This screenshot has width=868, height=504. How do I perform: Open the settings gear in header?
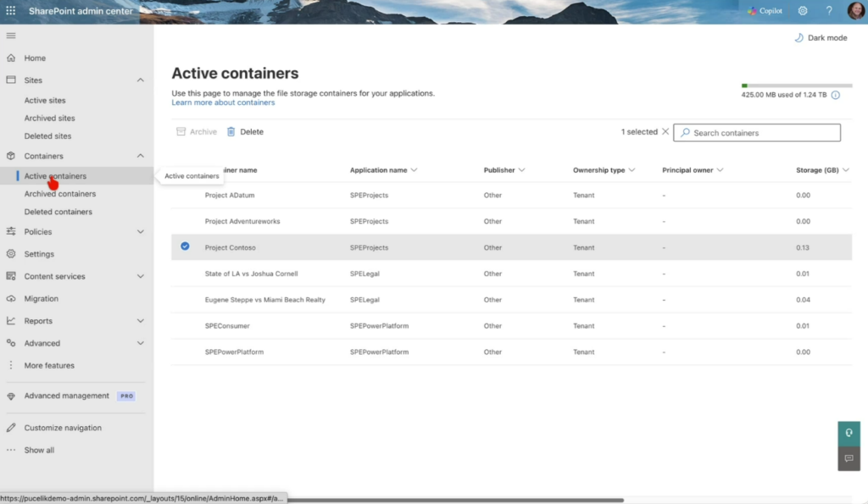click(x=803, y=11)
